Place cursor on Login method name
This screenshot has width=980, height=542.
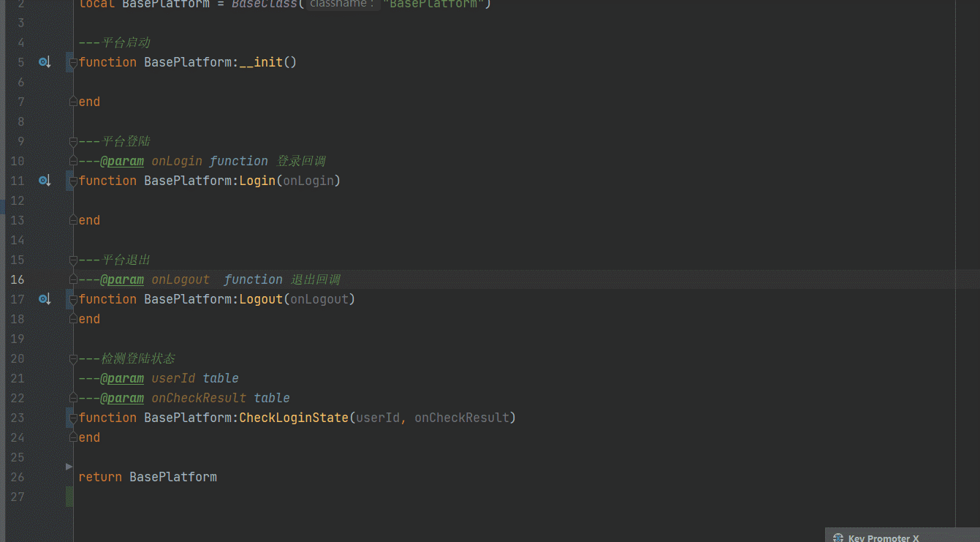(x=257, y=181)
